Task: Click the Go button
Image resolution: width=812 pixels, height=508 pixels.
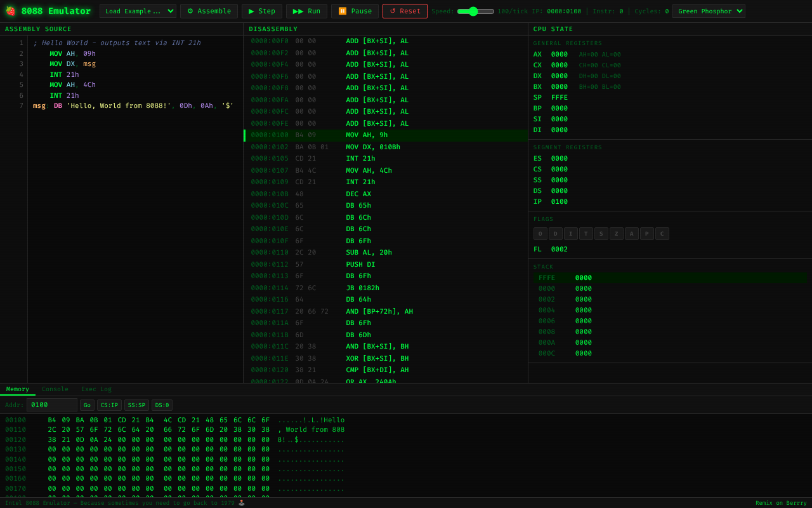Action: coord(87,404)
